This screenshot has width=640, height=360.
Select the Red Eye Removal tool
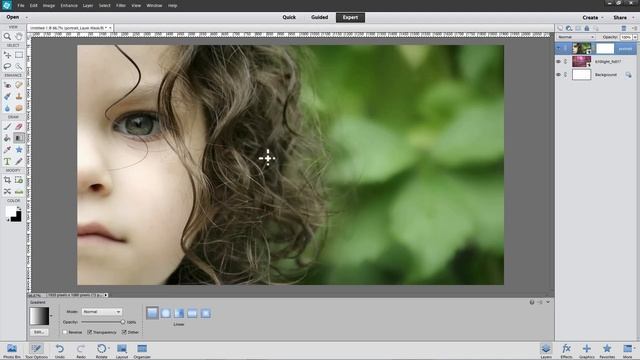[7, 85]
